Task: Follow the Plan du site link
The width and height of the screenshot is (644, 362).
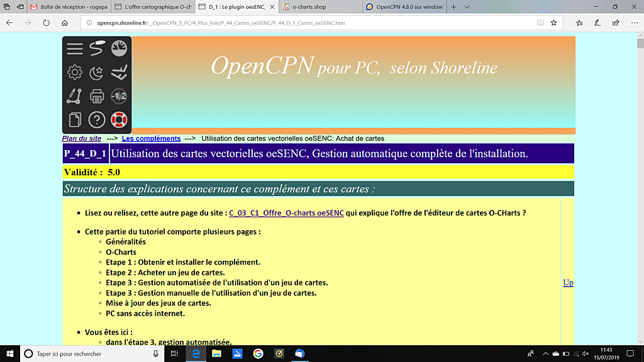Action: pyautogui.click(x=81, y=139)
